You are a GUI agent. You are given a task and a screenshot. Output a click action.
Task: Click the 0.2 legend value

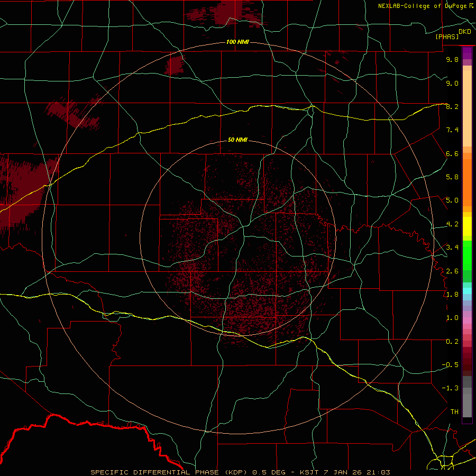[x=452, y=342]
